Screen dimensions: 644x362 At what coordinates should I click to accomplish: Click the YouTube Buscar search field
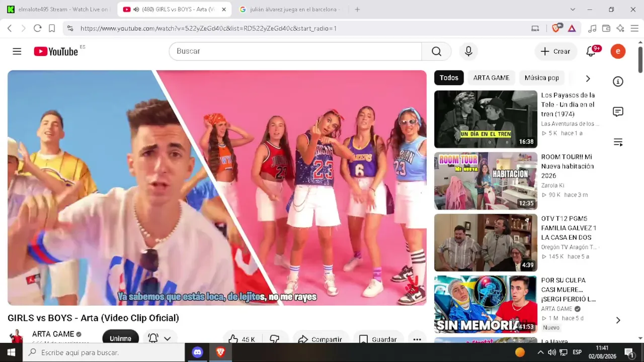[x=295, y=51]
